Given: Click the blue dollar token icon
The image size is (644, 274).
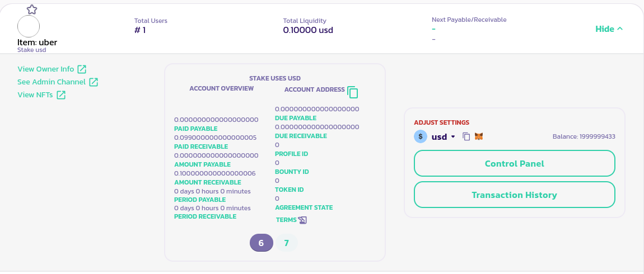Looking at the screenshot, I should pos(421,136).
